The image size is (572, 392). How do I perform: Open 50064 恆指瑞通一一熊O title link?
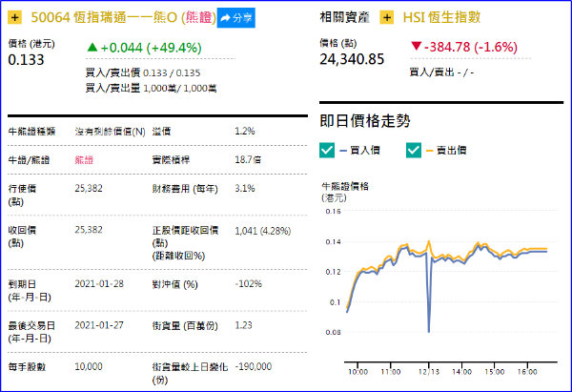coord(123,17)
